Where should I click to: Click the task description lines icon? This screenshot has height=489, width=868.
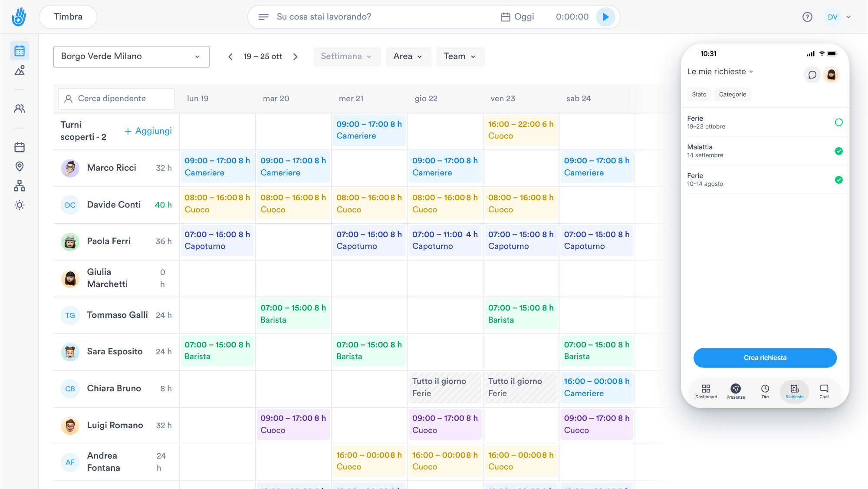(x=263, y=17)
